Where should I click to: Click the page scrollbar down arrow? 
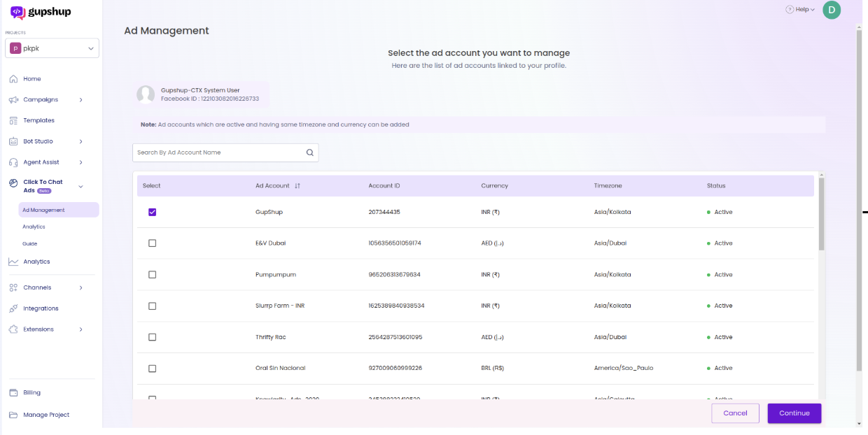pyautogui.click(x=859, y=424)
